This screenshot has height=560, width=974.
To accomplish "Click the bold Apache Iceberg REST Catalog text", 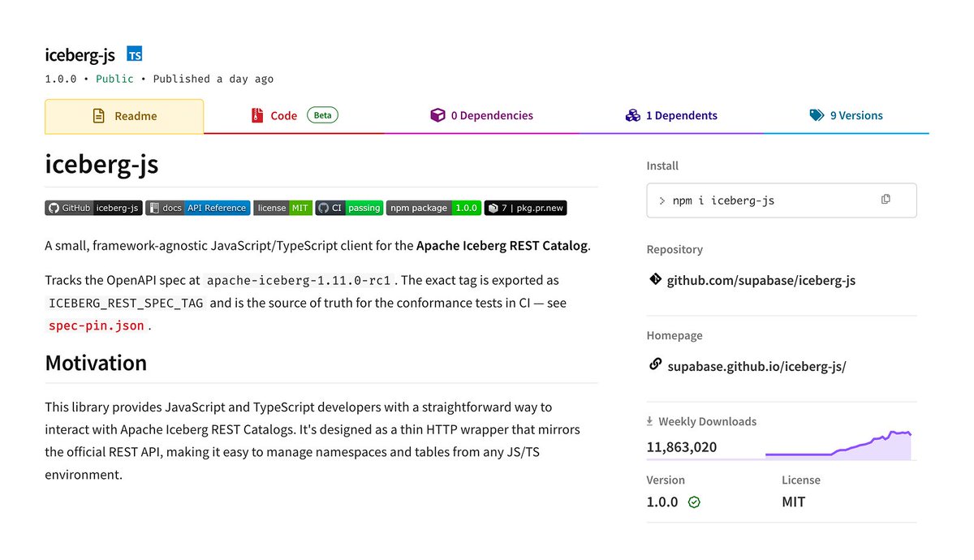I will (502, 245).
